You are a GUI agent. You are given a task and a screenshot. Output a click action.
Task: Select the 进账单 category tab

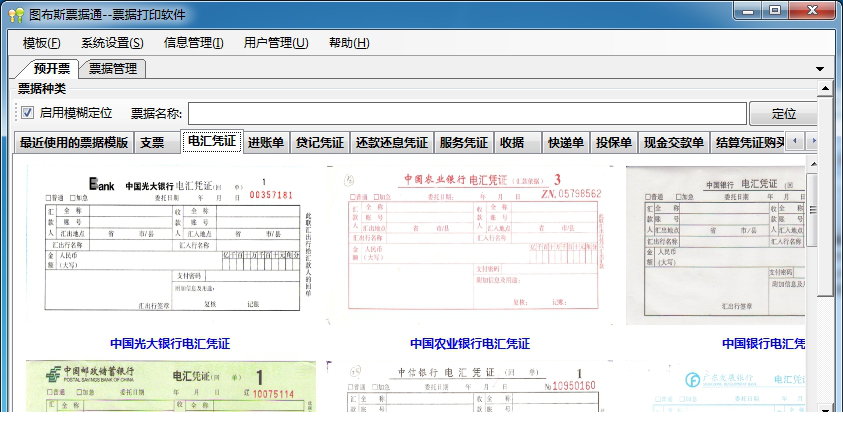266,142
